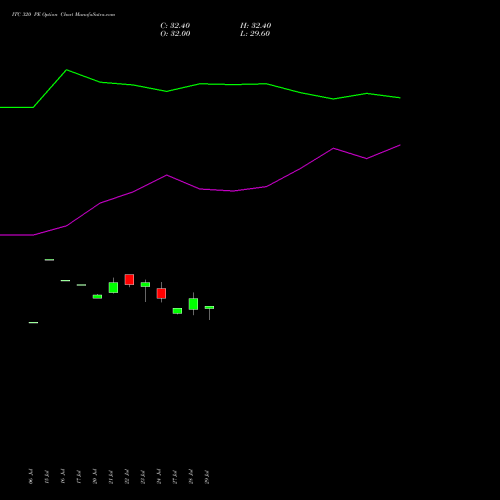Click the close value C: 32.40
Image resolution: width=500 pixels, height=500 pixels.
(175, 26)
